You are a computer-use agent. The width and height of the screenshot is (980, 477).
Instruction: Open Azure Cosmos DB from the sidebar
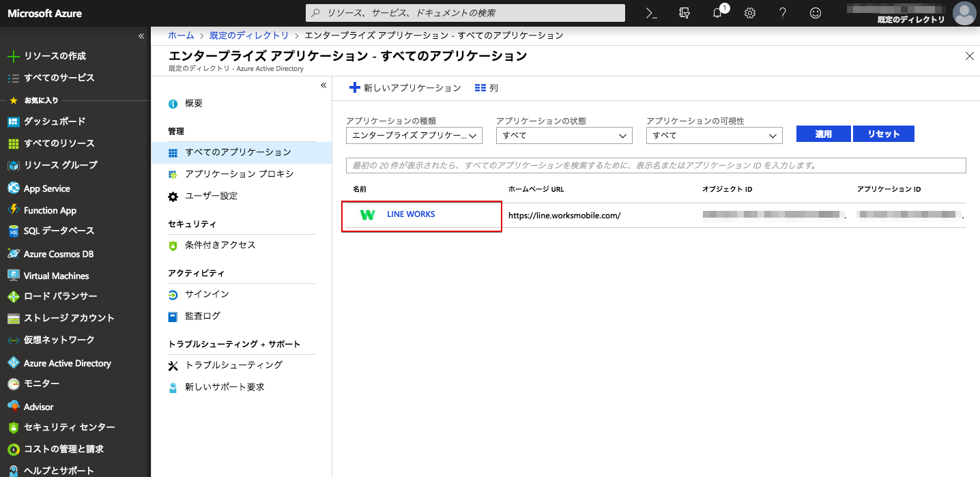57,253
